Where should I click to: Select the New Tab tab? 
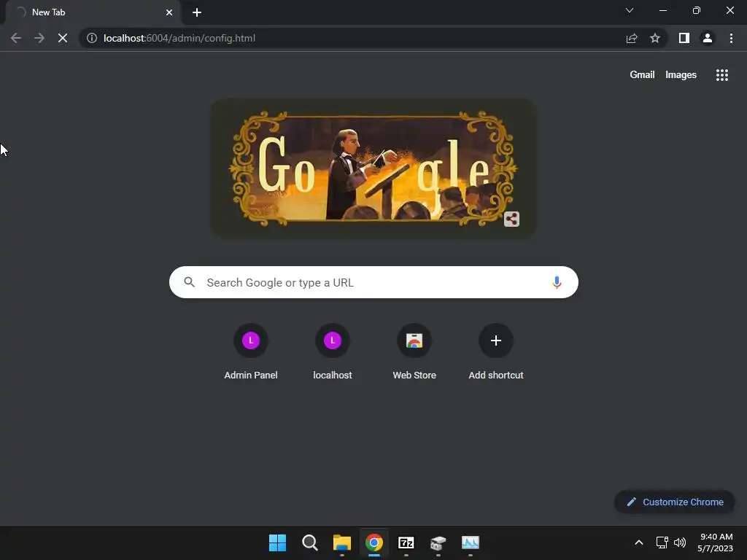pyautogui.click(x=93, y=12)
